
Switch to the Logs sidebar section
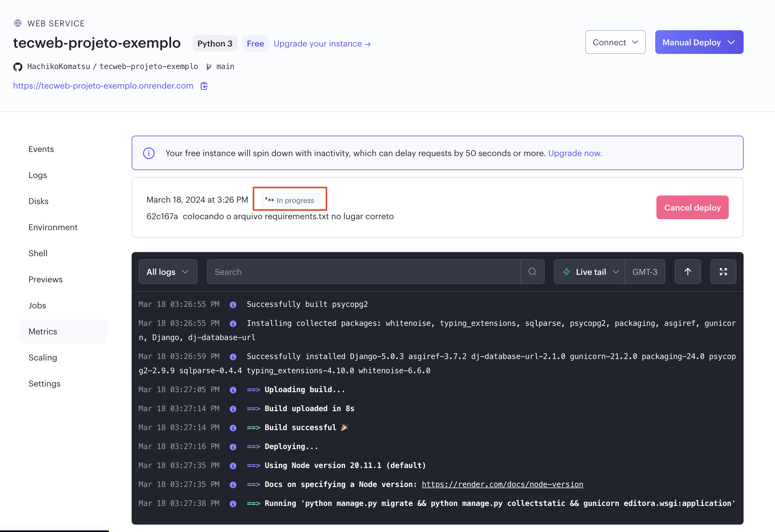click(x=38, y=175)
